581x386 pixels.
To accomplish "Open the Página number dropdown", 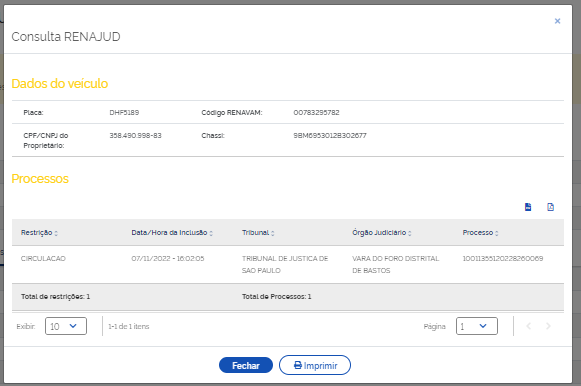I will (477, 326).
